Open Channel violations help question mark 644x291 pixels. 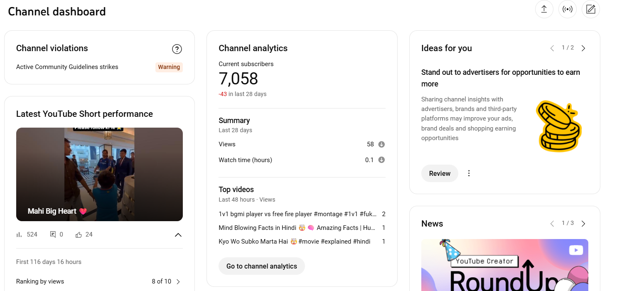tap(177, 49)
